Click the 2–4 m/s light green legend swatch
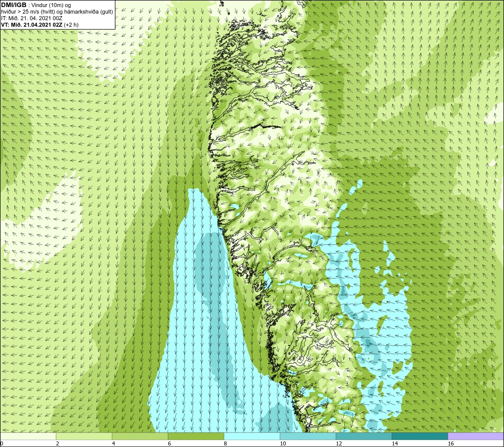The width and height of the screenshot is (504, 447). (x=84, y=436)
